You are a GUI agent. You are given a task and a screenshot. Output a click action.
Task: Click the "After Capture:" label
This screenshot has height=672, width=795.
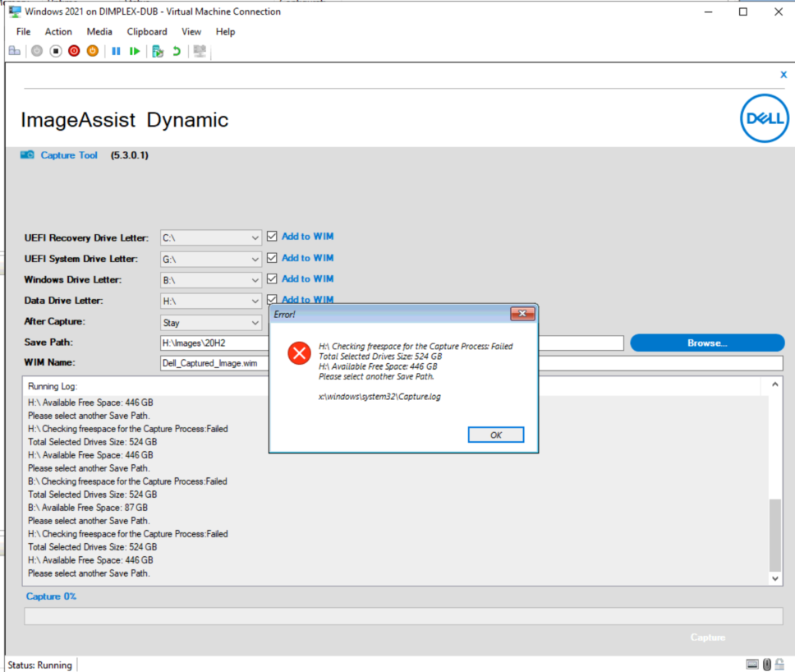click(x=55, y=321)
